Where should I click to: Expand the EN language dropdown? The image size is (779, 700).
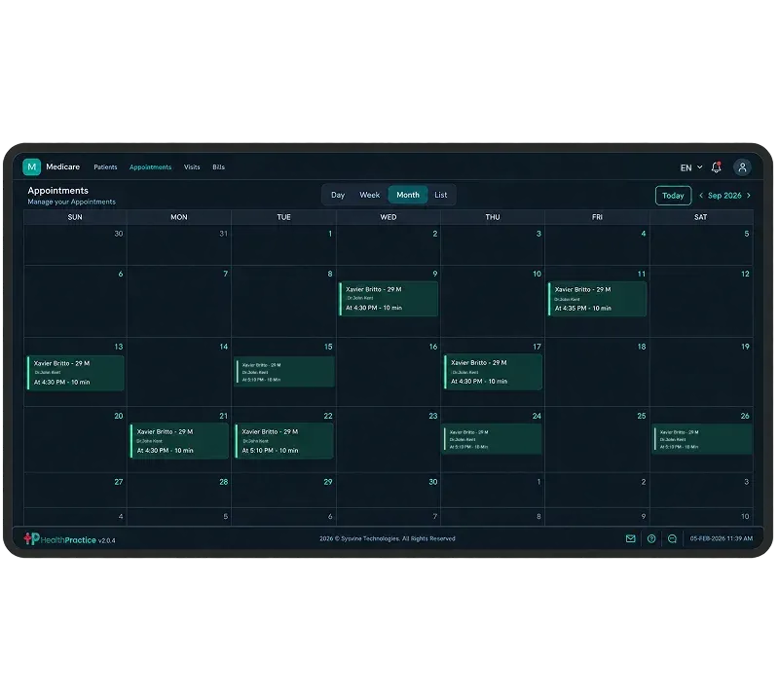pyautogui.click(x=691, y=167)
